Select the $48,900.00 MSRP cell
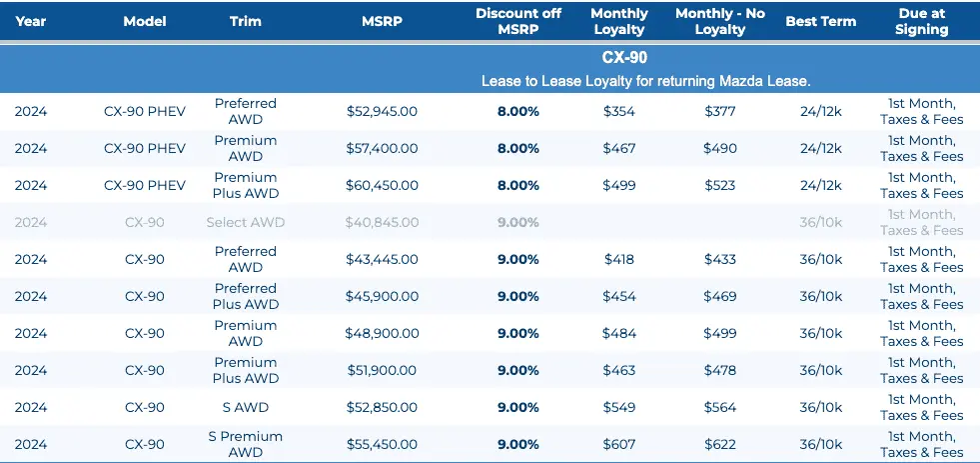 pyautogui.click(x=382, y=333)
